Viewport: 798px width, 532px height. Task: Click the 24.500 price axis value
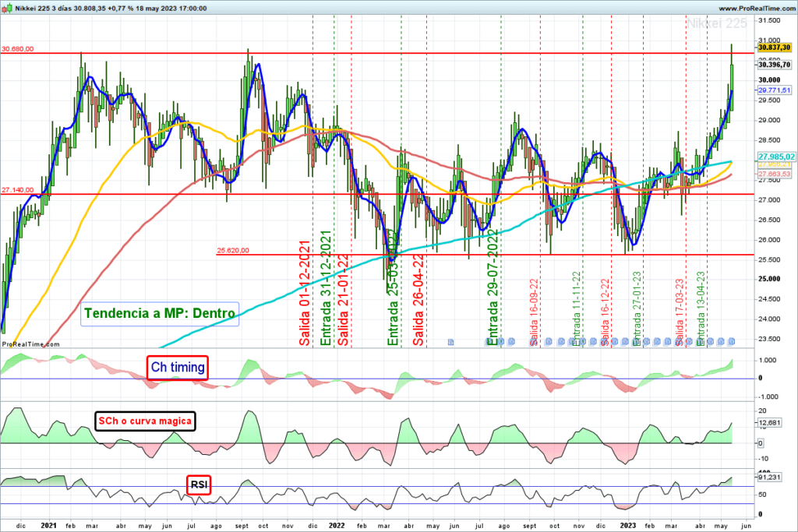(x=769, y=299)
